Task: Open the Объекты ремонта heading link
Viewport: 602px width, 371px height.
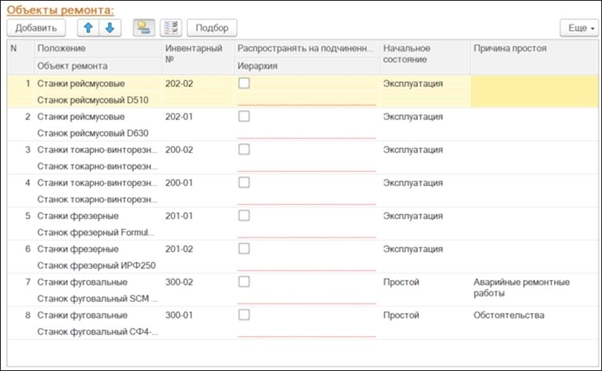Action: coord(60,10)
